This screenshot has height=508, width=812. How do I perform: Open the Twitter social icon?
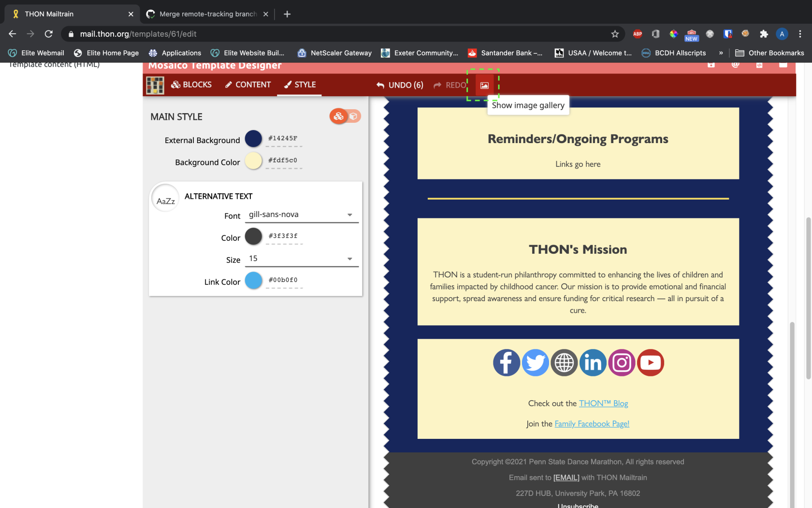coord(535,363)
